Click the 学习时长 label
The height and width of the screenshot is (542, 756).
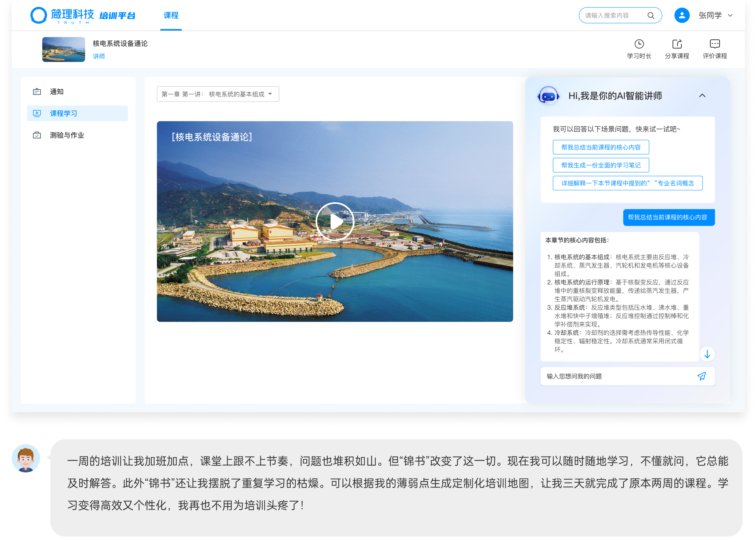tap(639, 56)
